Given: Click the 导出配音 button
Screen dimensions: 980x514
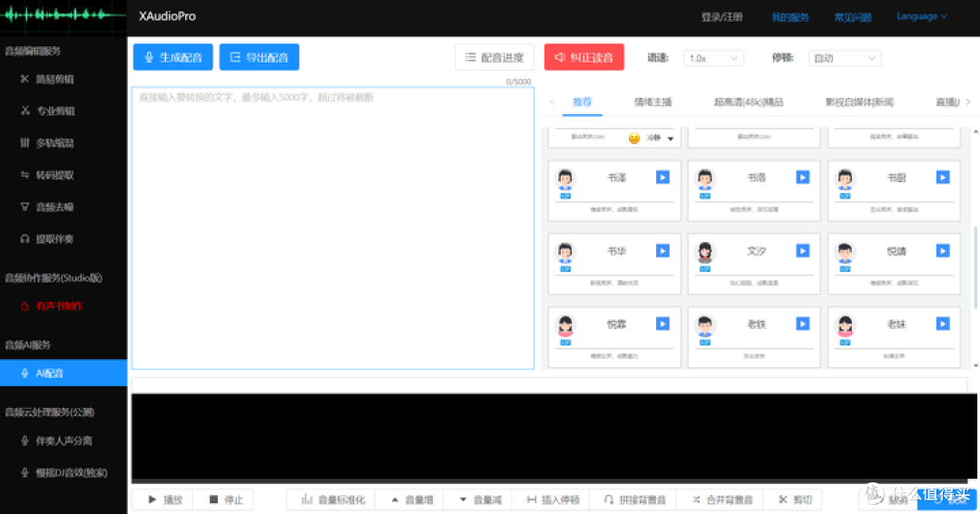Looking at the screenshot, I should [x=260, y=57].
